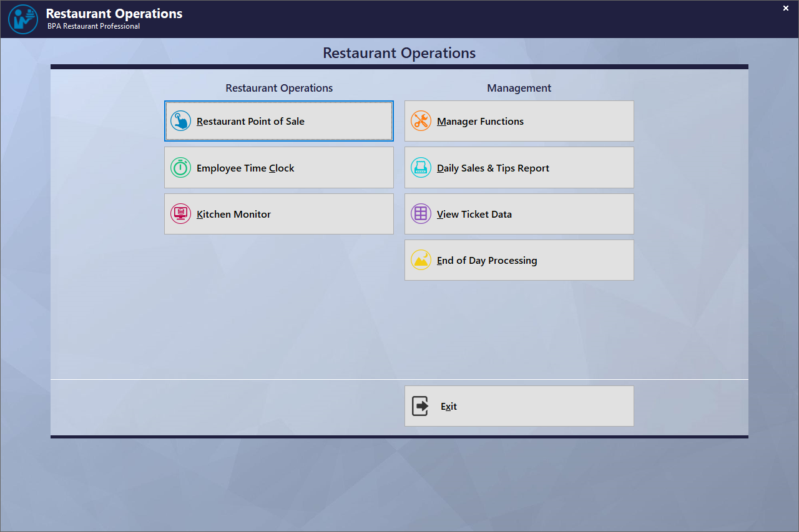
Task: Select View Ticket Data
Action: pyautogui.click(x=519, y=214)
